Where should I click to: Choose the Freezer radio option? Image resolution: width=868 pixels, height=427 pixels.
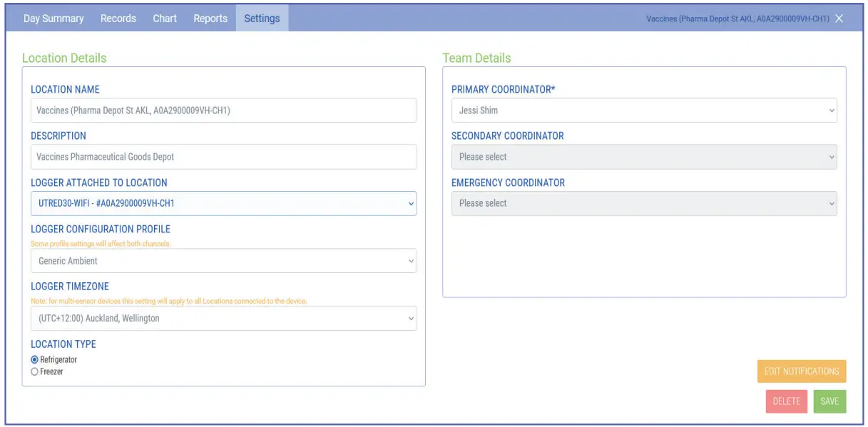click(35, 372)
